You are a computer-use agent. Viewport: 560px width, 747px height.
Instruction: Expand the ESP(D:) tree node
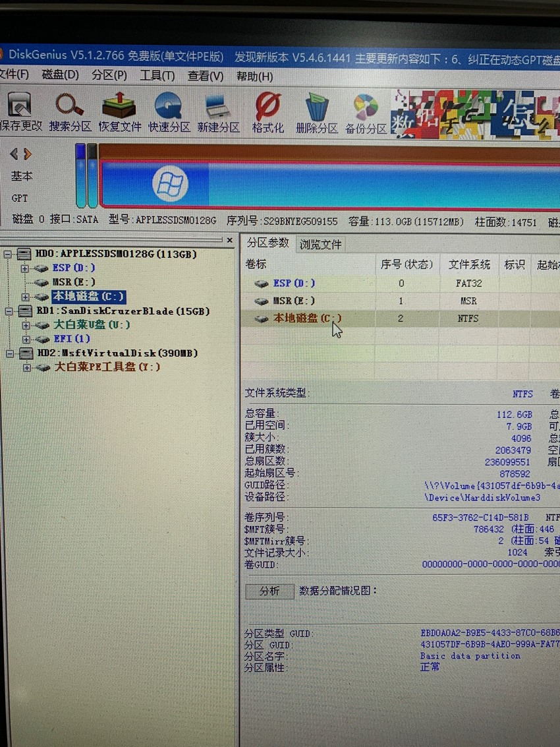(24, 269)
